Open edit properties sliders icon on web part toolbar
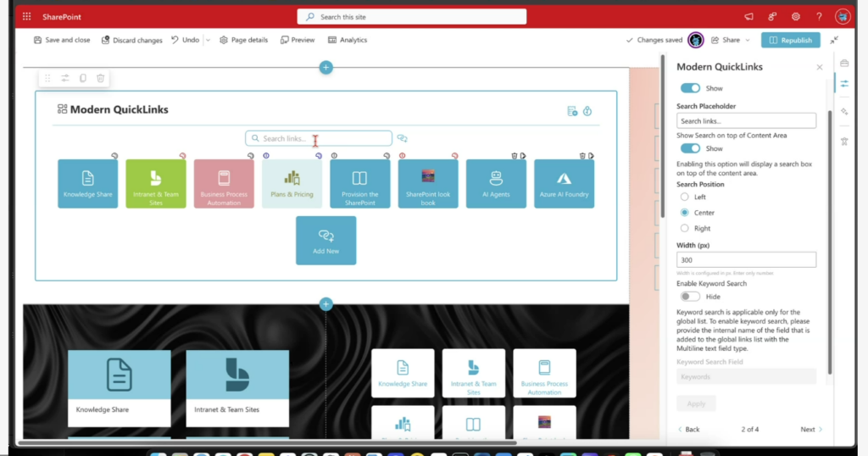 [65, 79]
